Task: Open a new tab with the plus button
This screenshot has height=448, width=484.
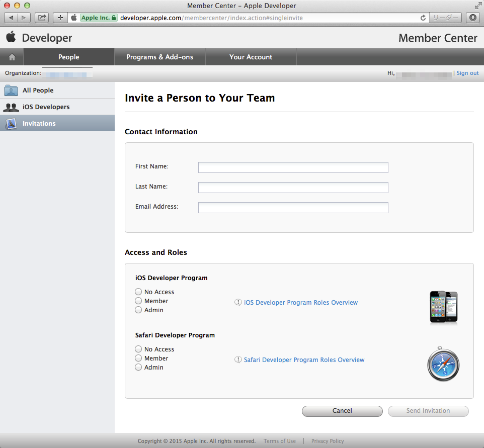Action: tap(60, 17)
